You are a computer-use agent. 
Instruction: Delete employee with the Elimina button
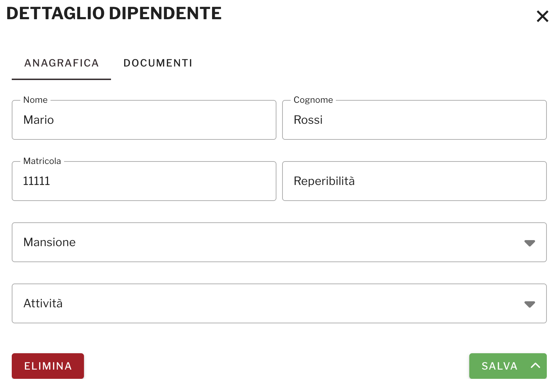click(x=48, y=366)
